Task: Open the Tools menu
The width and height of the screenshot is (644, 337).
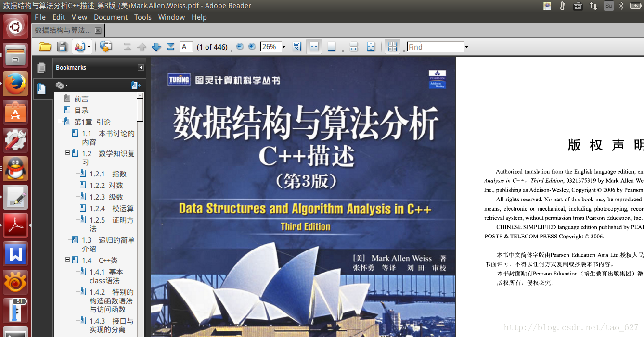Action: coord(143,17)
